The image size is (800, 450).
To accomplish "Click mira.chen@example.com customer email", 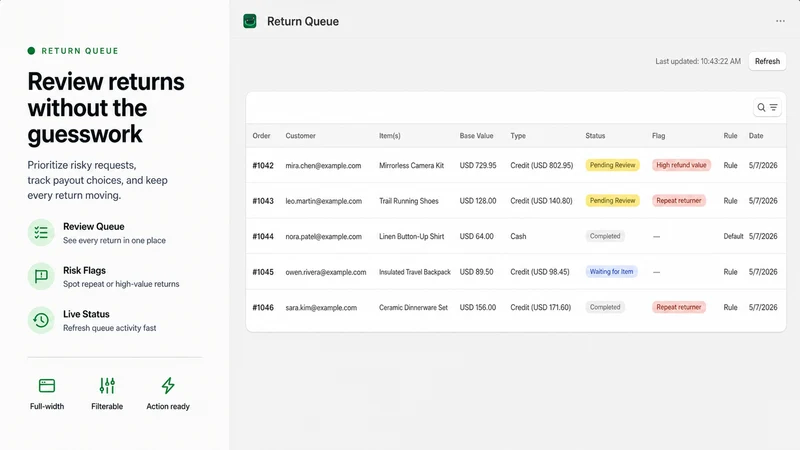I will [x=323, y=165].
